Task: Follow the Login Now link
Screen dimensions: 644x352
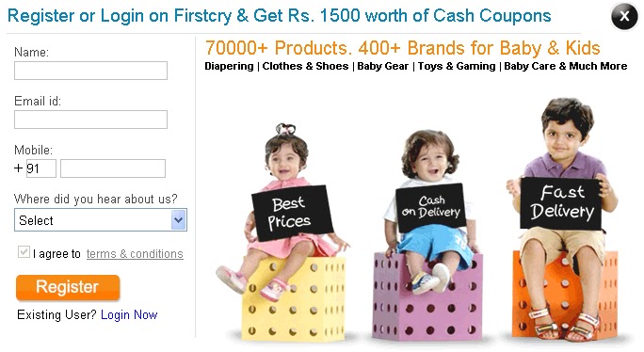Action: [129, 314]
